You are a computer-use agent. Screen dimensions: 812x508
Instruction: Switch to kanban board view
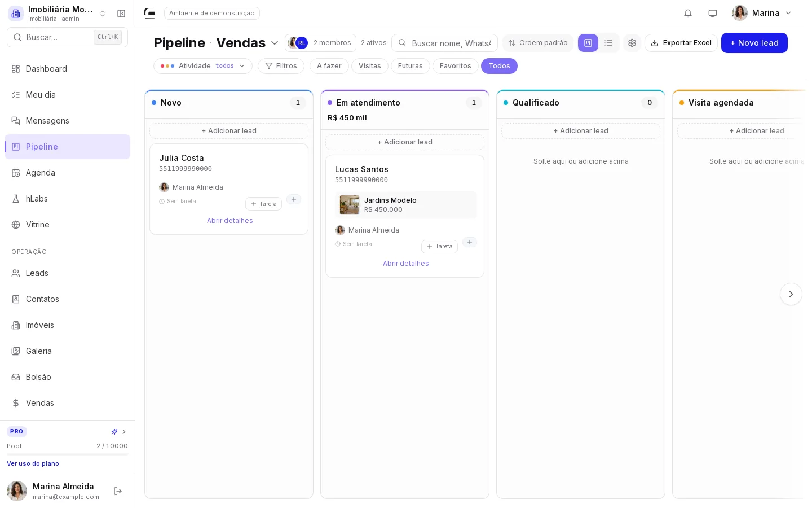point(588,43)
